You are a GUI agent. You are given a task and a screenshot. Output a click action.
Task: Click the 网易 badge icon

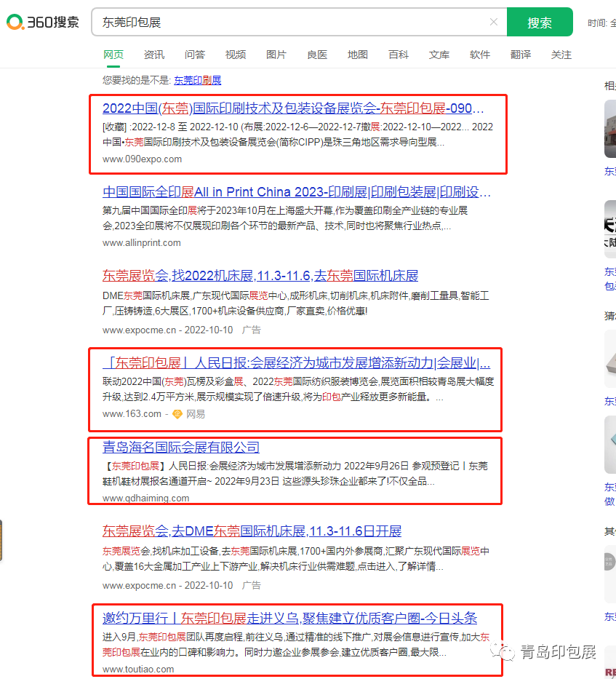177,414
